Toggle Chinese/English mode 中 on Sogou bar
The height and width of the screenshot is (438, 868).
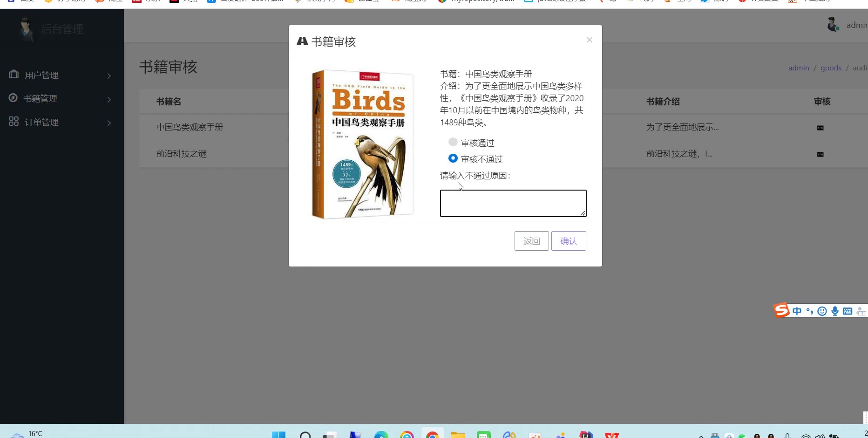pos(797,311)
